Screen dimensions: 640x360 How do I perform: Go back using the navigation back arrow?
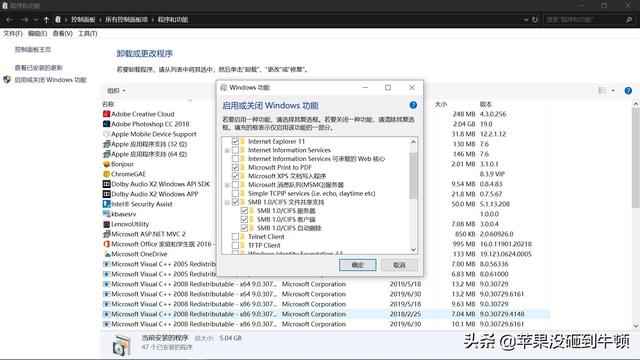click(x=9, y=20)
